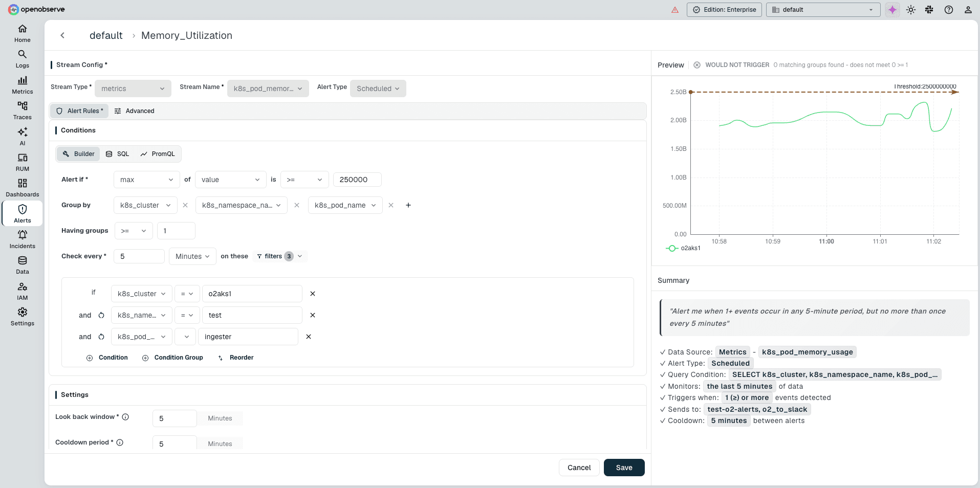Remove the k8s_cluster group by field
This screenshot has height=488, width=980.
185,205
